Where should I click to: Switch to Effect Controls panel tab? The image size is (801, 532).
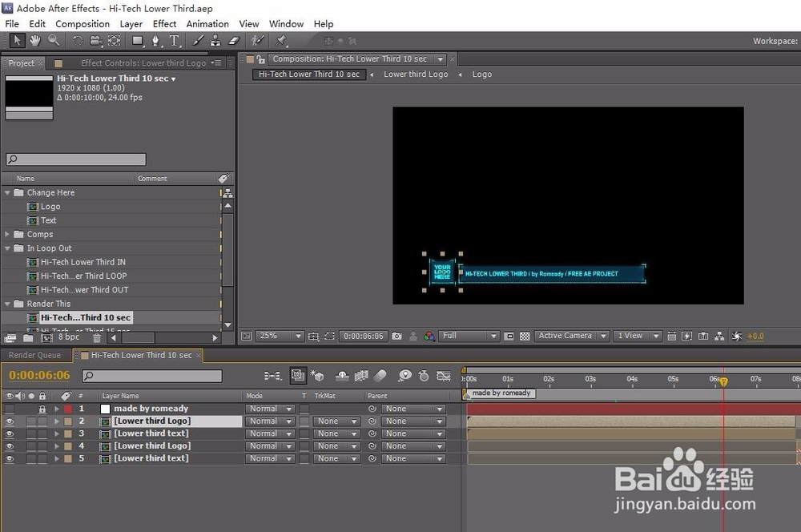[143, 62]
